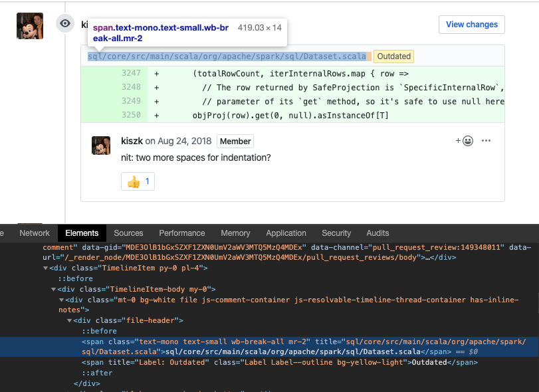The width and height of the screenshot is (539, 392).
Task: Click the 'on Aug 24, 2018' timestamp
Action: [x=178, y=142]
